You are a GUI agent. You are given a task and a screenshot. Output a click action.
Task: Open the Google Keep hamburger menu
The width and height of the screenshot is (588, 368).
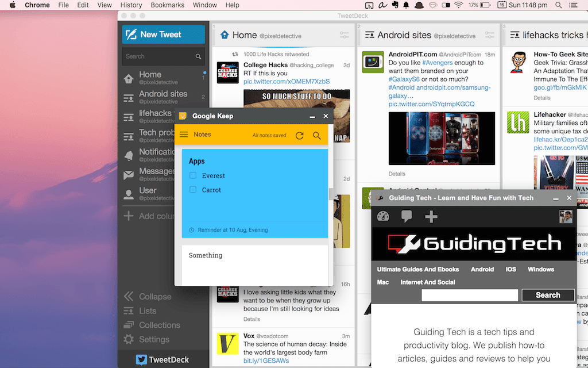(x=184, y=135)
